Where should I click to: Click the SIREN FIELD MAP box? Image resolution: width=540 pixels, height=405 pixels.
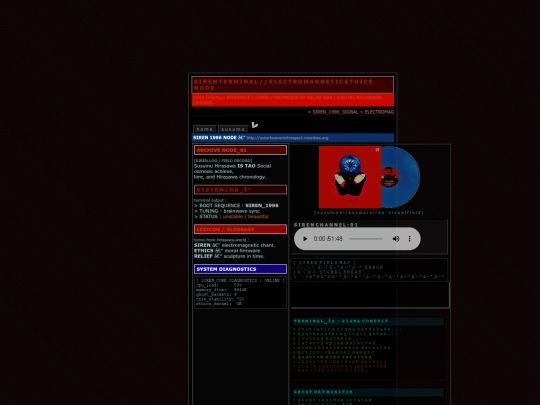coord(370,270)
